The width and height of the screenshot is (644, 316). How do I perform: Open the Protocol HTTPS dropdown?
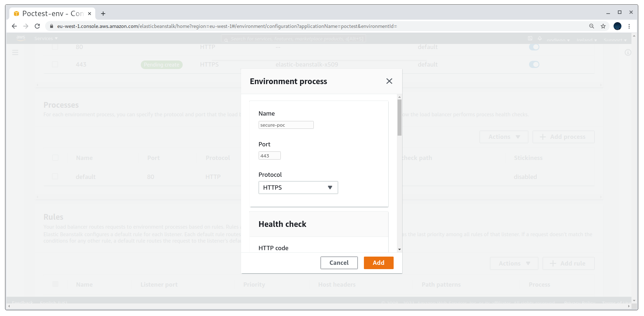(x=298, y=188)
